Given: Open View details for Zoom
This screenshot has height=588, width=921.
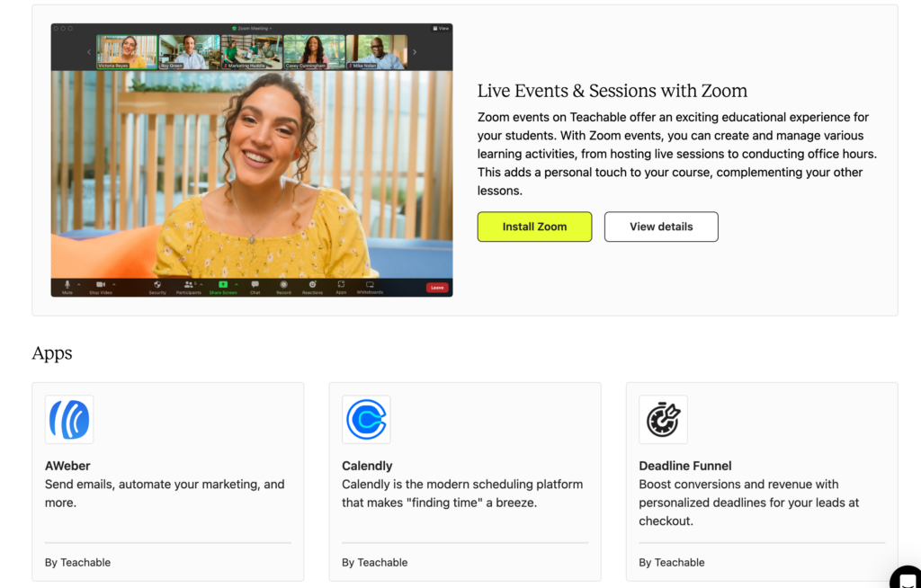Looking at the screenshot, I should [661, 227].
